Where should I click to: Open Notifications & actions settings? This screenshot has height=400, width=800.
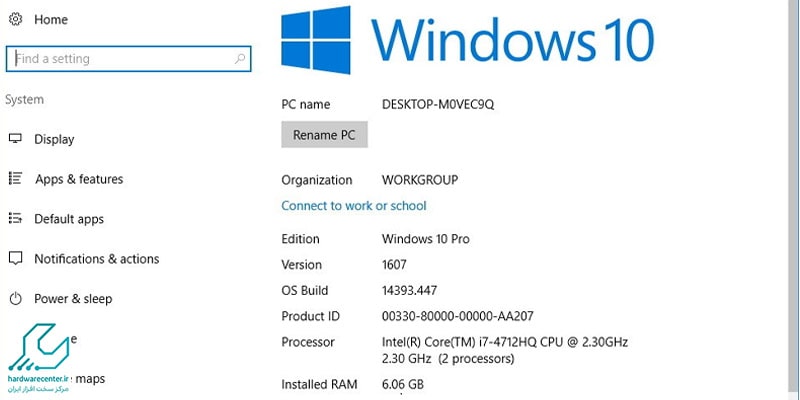pos(96,259)
